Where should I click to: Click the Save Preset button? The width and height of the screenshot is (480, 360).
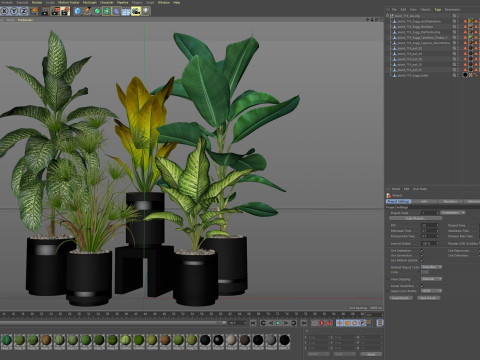pyautogui.click(x=429, y=298)
